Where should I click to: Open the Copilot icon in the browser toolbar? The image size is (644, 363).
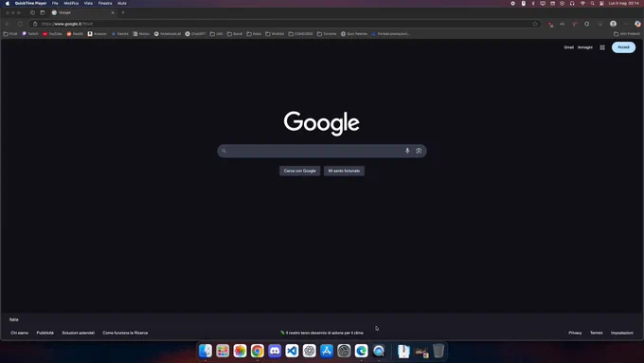[x=637, y=24]
